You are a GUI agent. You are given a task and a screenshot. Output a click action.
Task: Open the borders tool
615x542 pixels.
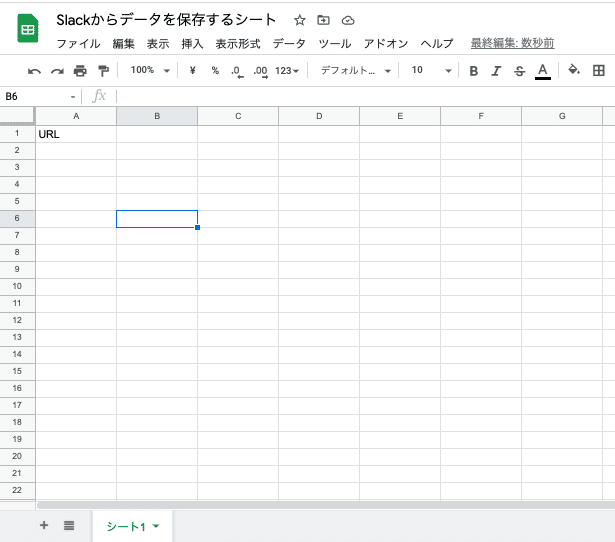pos(599,71)
